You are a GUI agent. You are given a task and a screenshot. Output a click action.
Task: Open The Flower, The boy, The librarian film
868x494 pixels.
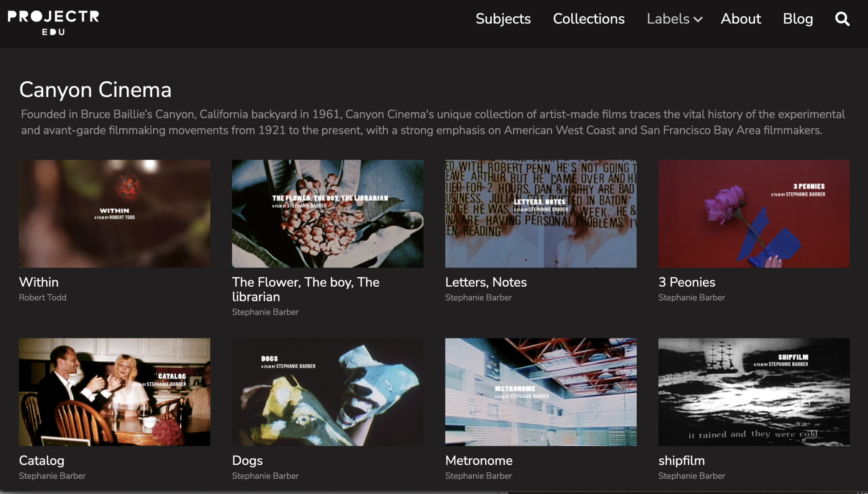(306, 289)
